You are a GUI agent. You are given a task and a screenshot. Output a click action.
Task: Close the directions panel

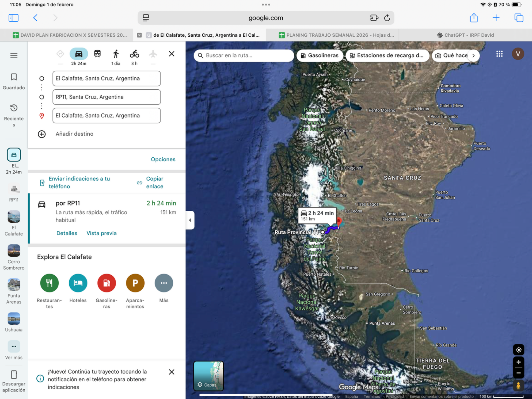tap(171, 54)
